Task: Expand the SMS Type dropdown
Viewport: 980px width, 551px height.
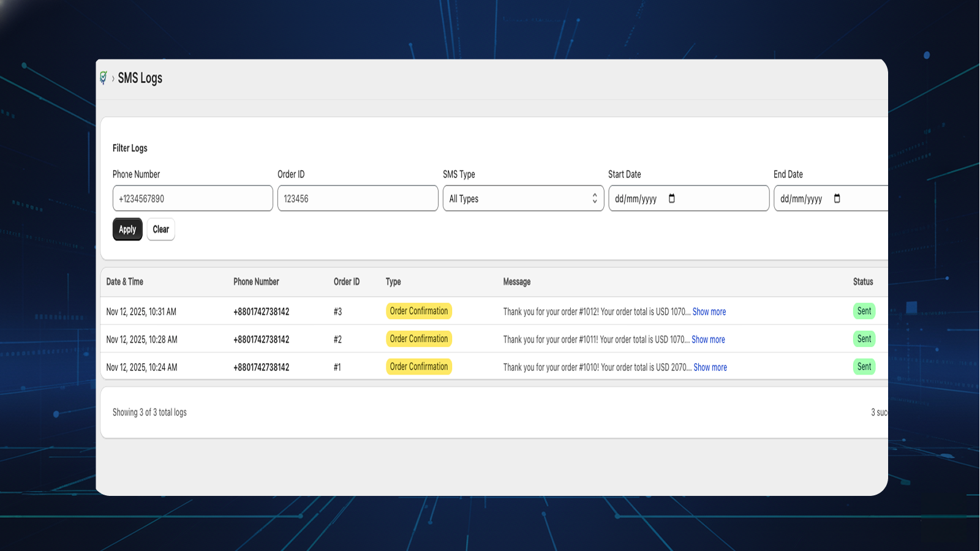Action: pyautogui.click(x=523, y=198)
